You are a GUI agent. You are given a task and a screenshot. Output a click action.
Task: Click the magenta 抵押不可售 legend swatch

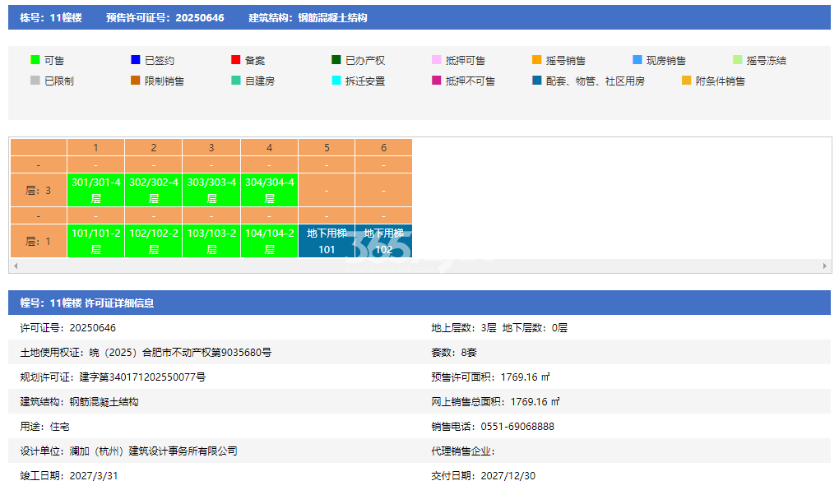click(x=437, y=81)
